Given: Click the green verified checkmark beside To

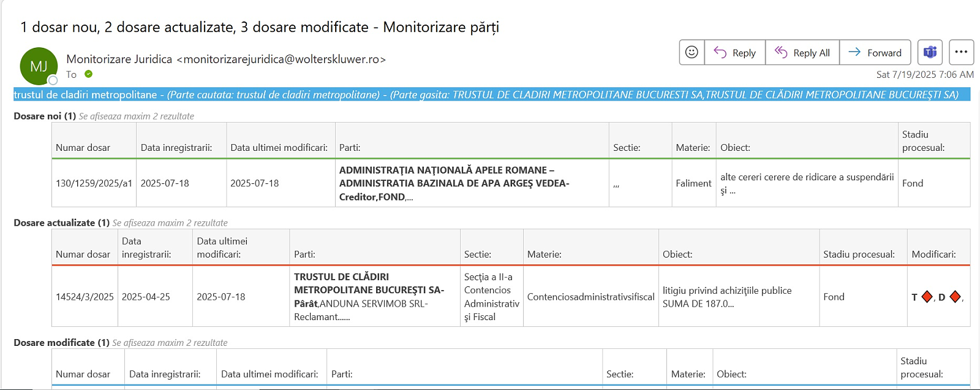Looking at the screenshot, I should [89, 74].
